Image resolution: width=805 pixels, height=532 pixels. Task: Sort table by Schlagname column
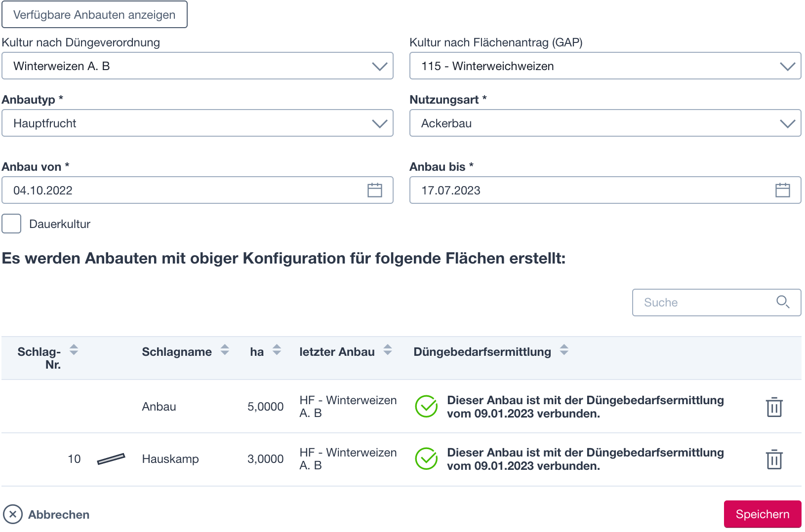pyautogui.click(x=225, y=350)
